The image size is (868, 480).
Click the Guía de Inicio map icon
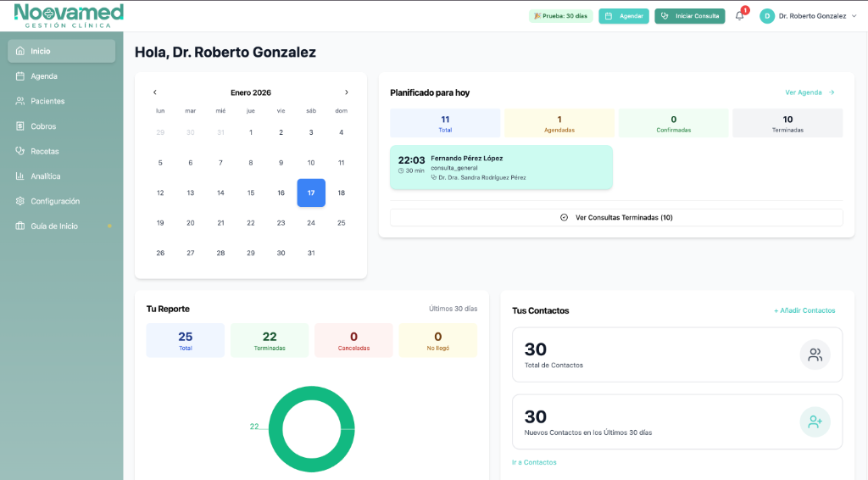click(x=20, y=226)
